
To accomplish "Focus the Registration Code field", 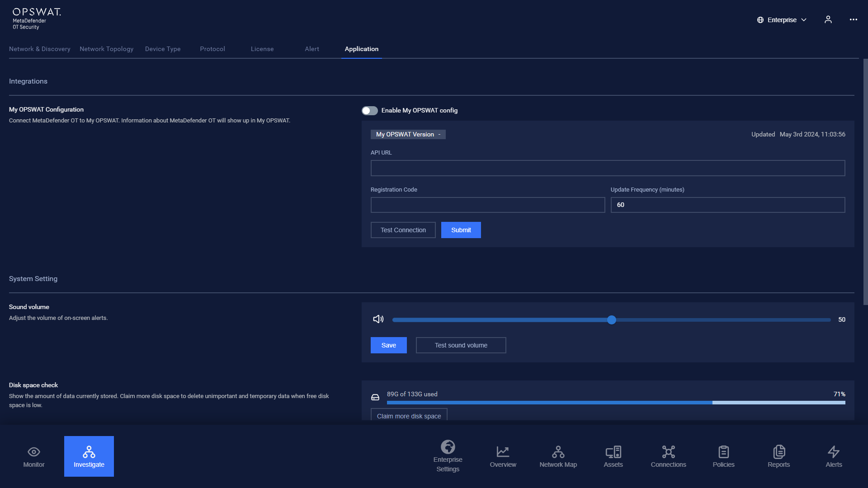I will coord(488,205).
